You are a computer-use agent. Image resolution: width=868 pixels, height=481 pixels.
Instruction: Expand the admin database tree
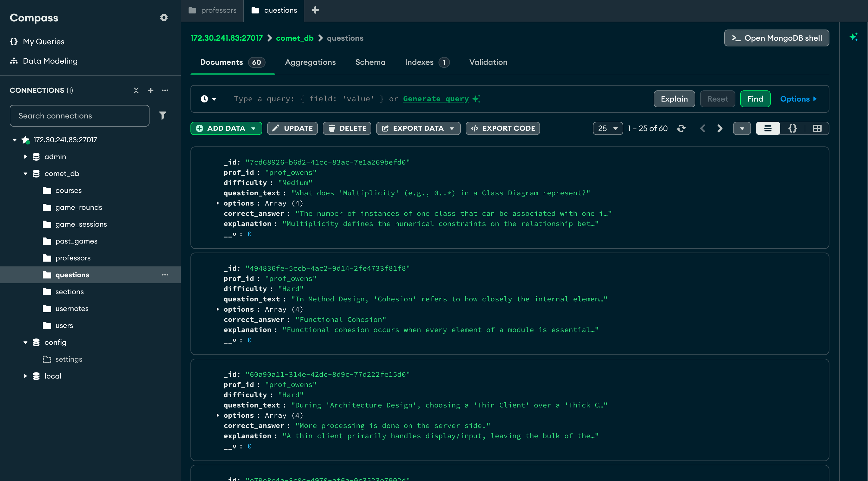[25, 157]
